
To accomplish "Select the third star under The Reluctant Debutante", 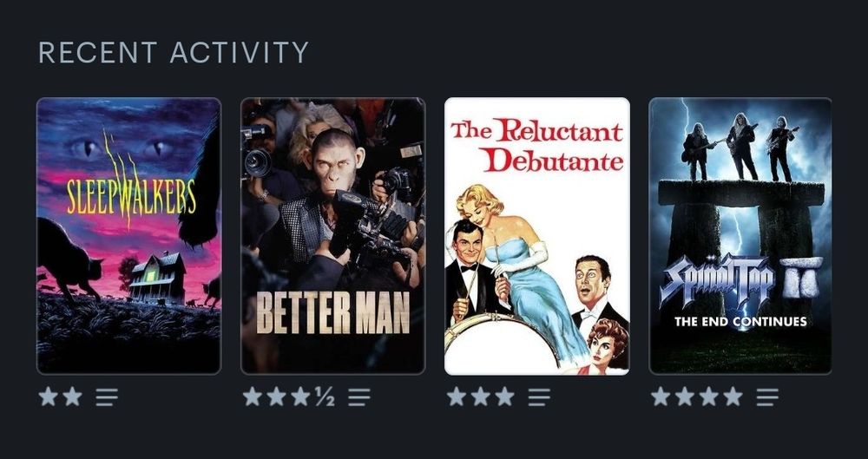I will click(504, 397).
